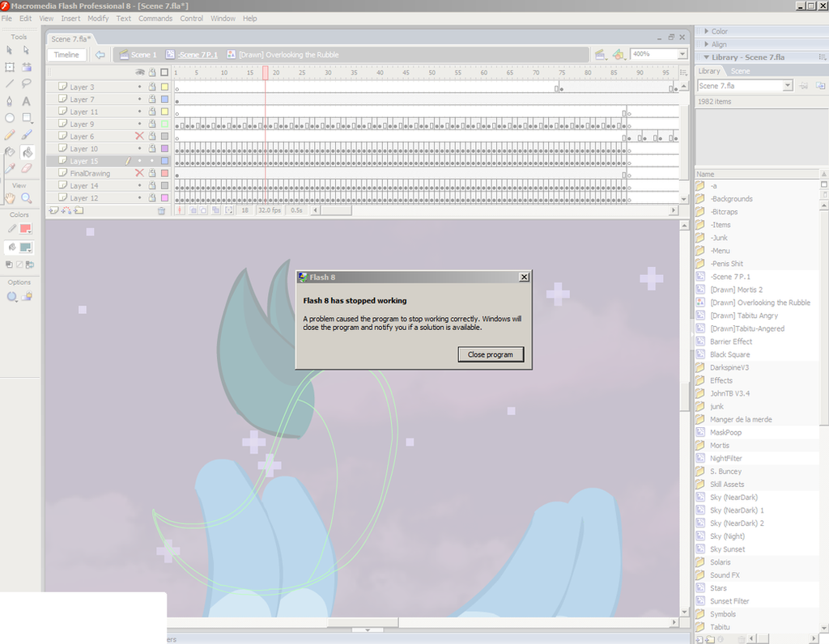Image resolution: width=829 pixels, height=644 pixels.
Task: Open the fill color swatch
Action: pos(25,248)
